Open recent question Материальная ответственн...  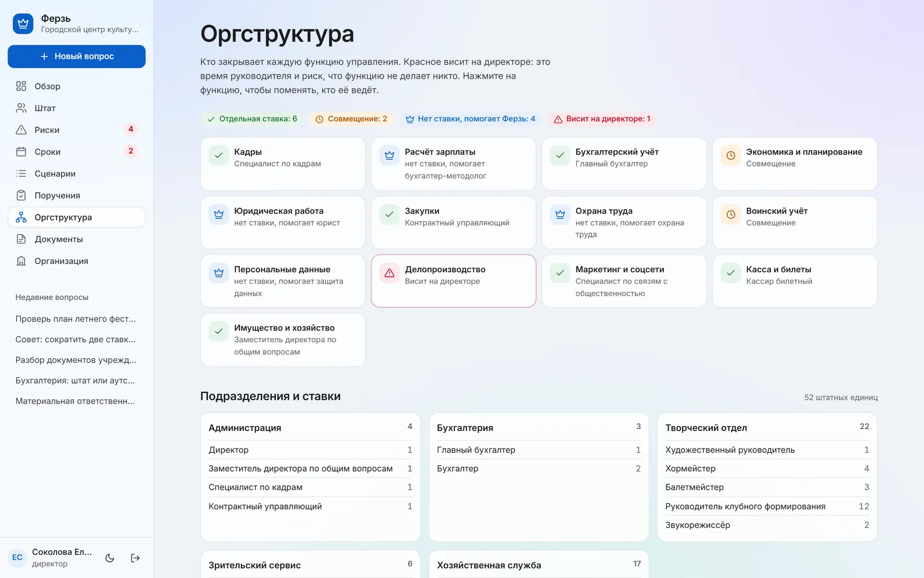(x=76, y=401)
